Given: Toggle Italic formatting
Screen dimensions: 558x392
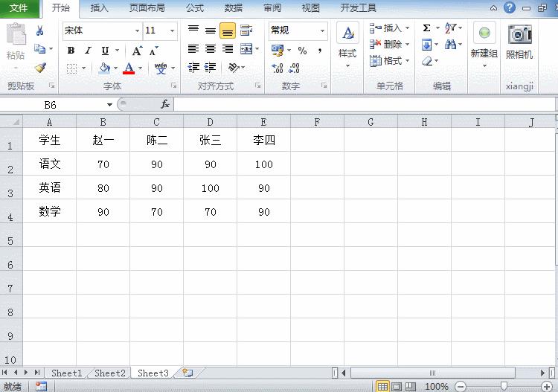Looking at the screenshot, I should (88, 51).
